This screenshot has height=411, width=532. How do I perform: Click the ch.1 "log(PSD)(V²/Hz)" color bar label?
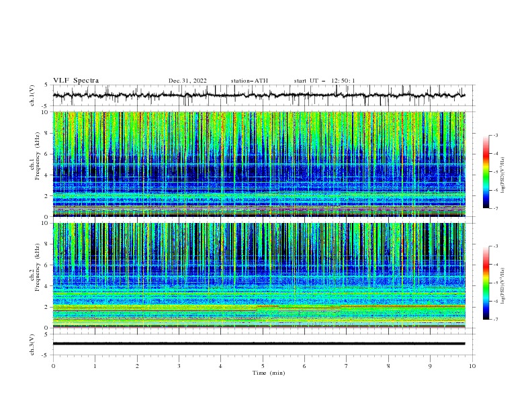(x=503, y=175)
